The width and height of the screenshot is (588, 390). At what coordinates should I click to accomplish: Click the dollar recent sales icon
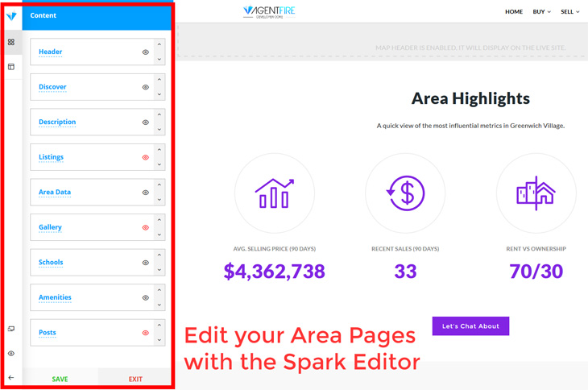(x=405, y=193)
